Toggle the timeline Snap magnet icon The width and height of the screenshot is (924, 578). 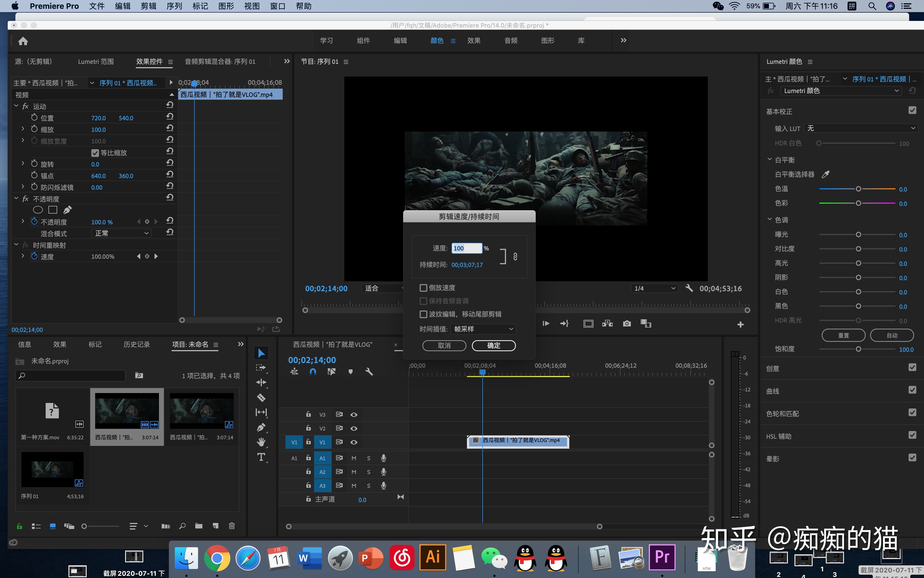point(313,372)
